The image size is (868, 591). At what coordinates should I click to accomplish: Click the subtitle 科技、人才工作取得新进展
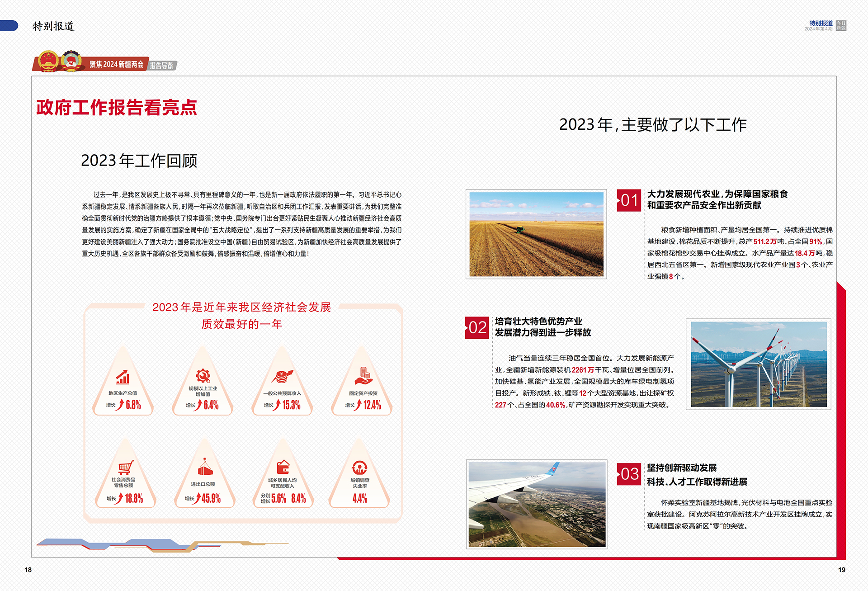pyautogui.click(x=697, y=482)
